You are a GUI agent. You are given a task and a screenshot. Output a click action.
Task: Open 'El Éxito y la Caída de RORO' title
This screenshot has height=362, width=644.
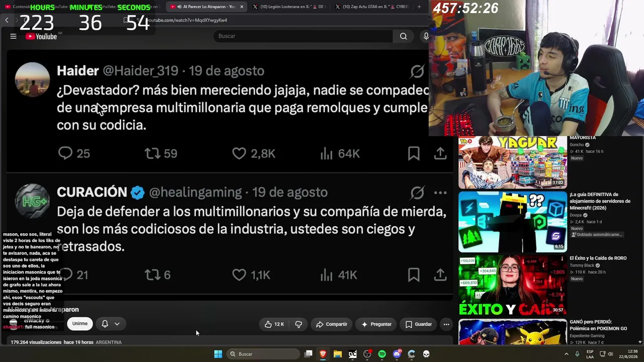[598, 258]
